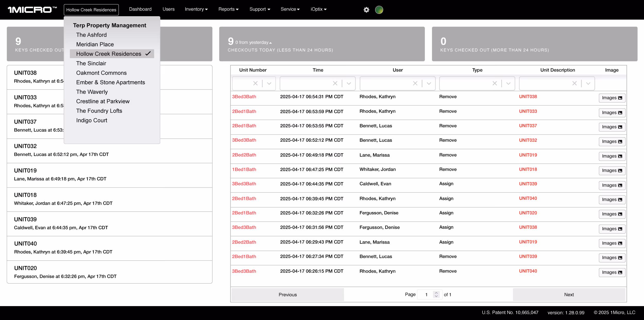Open settings via the gear icon
The height and width of the screenshot is (320, 644).
(366, 10)
